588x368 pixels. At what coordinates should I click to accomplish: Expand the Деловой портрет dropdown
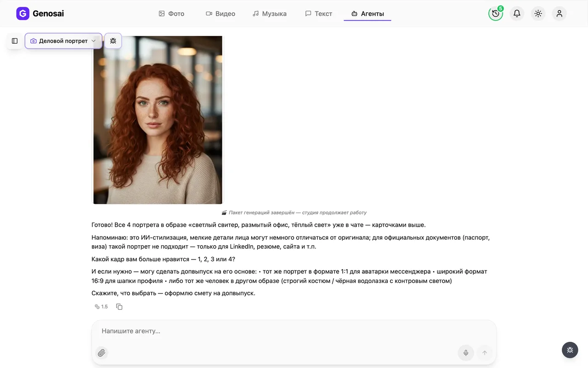(x=63, y=41)
